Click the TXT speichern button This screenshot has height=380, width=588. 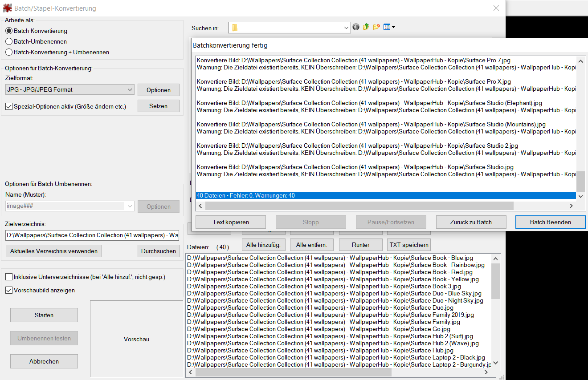click(409, 245)
